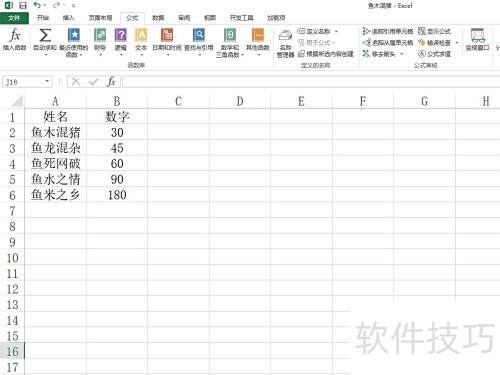The height and width of the screenshot is (375, 500).
Task: Select cell containing 鱼死网破
Action: [55, 164]
